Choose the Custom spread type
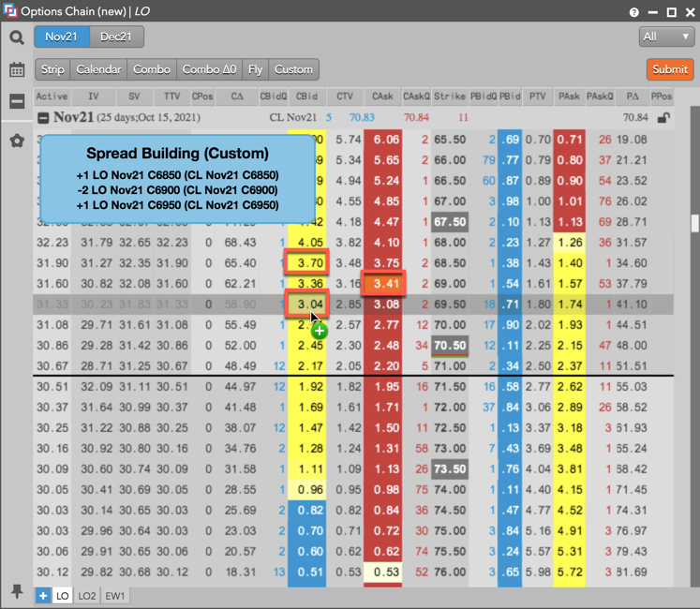The width and height of the screenshot is (700, 609). (x=293, y=69)
